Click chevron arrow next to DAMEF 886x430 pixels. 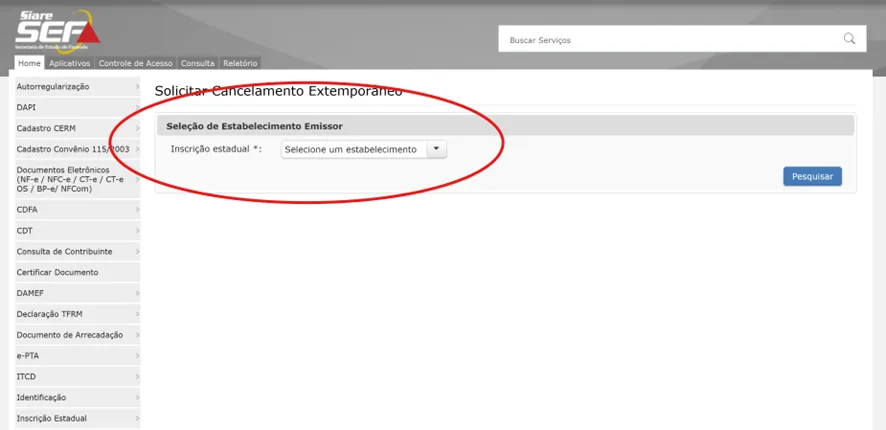tap(137, 293)
